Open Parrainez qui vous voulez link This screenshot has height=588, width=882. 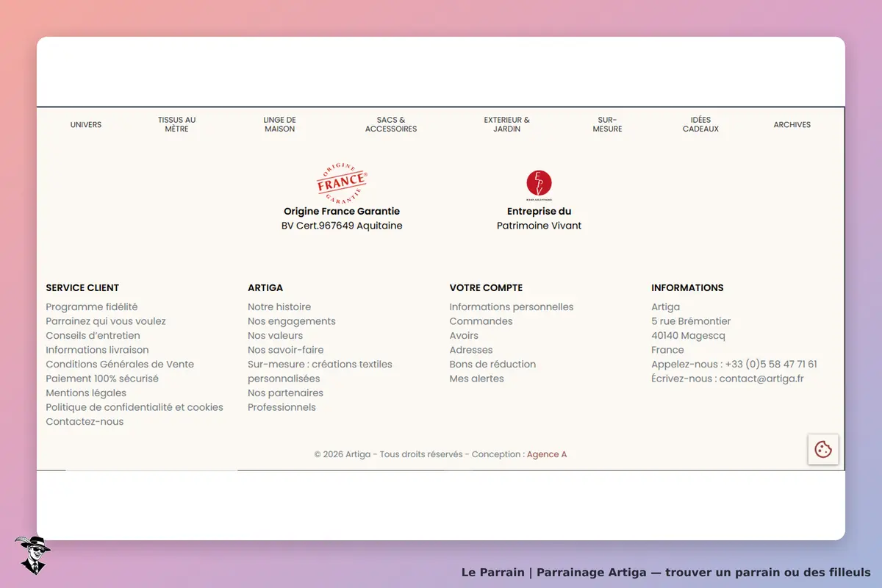coord(106,321)
